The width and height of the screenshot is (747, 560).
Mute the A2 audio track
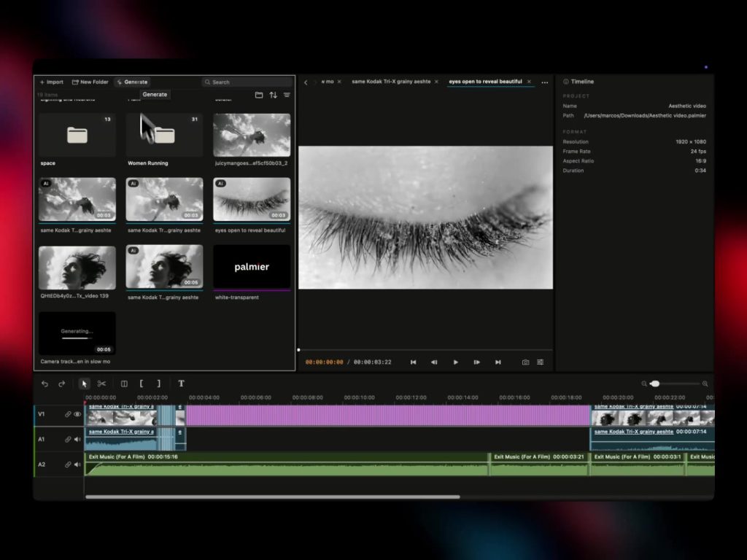point(77,464)
